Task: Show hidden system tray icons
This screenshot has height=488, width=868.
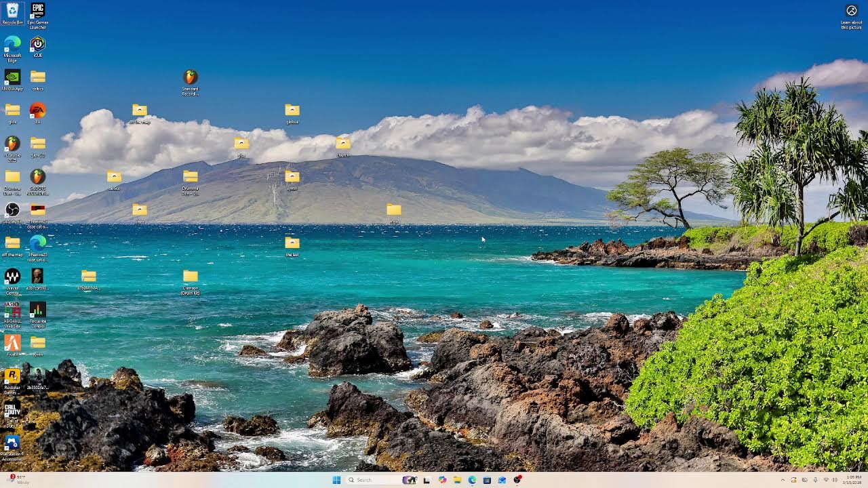Action: tap(783, 480)
